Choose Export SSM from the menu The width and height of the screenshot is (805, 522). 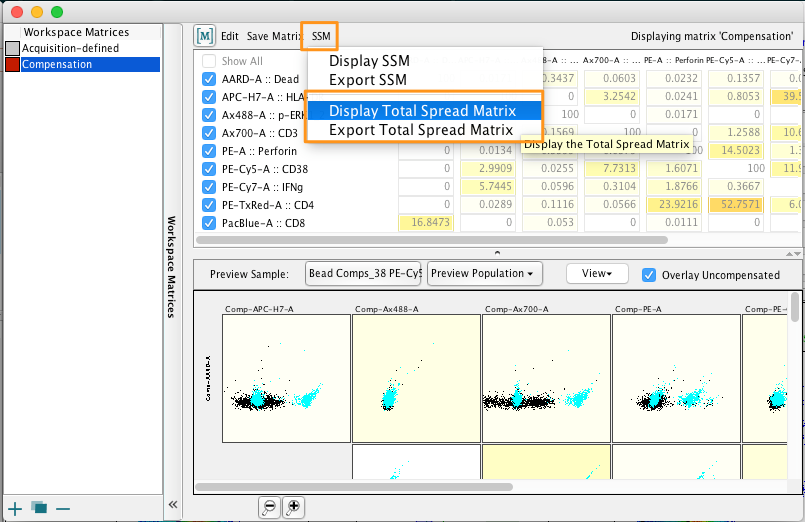368,80
